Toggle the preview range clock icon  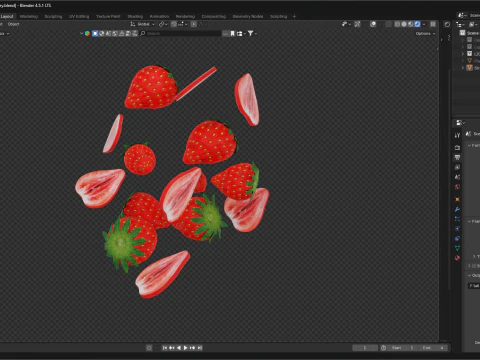pyautogui.click(x=383, y=348)
